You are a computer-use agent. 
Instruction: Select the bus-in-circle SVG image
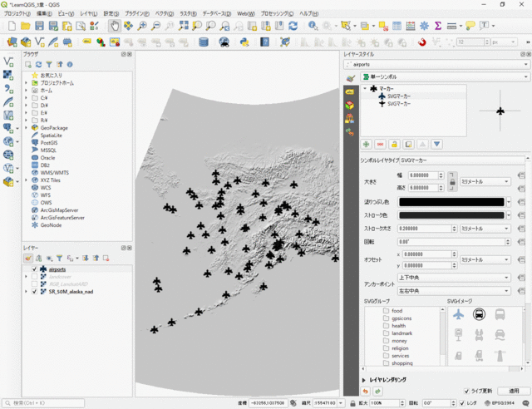[479, 314]
